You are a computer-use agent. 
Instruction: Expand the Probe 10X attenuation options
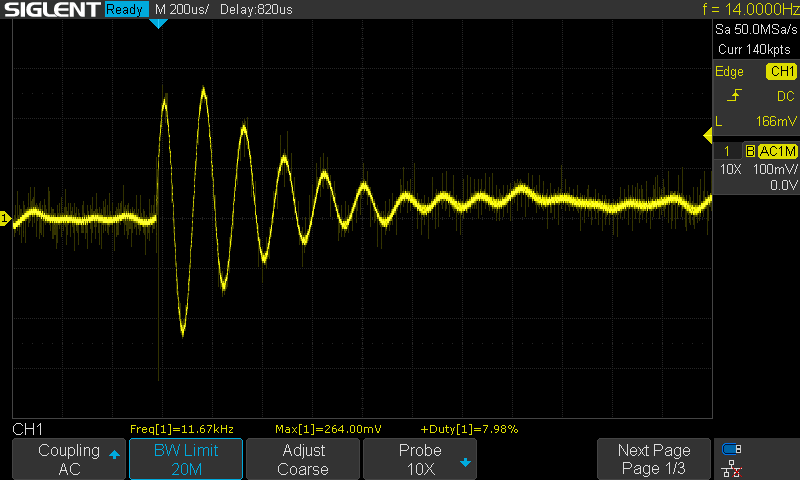tap(420, 459)
